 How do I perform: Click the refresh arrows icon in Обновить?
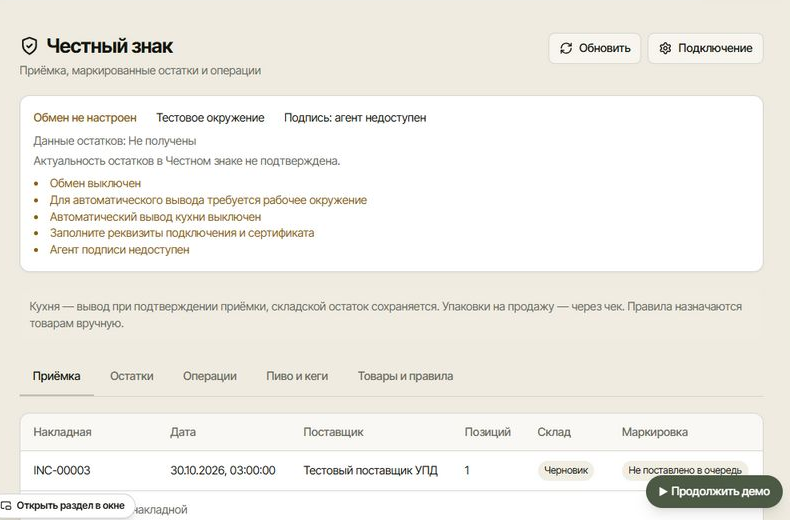pyautogui.click(x=566, y=48)
